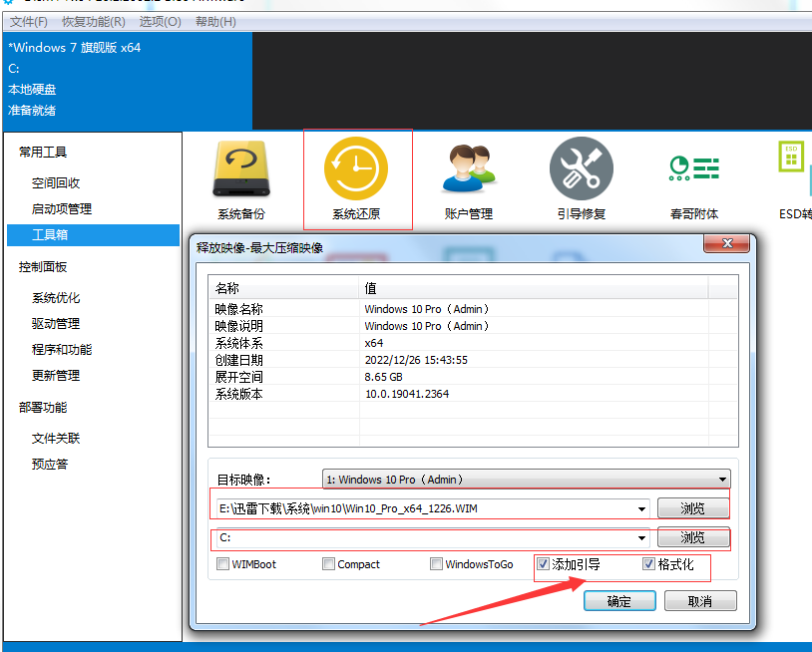Open the 帮助(H) menu
Image resolution: width=812 pixels, height=652 pixels.
coord(215,22)
